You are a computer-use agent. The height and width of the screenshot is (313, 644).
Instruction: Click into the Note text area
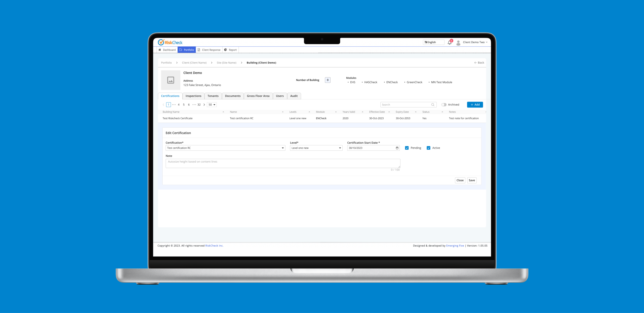click(283, 163)
